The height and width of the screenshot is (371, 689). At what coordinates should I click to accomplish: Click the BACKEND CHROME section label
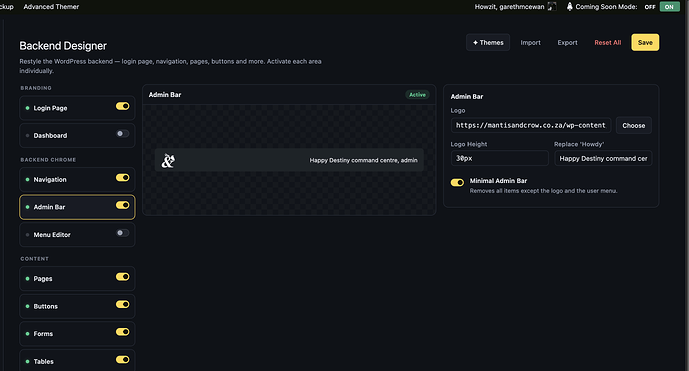tap(48, 160)
